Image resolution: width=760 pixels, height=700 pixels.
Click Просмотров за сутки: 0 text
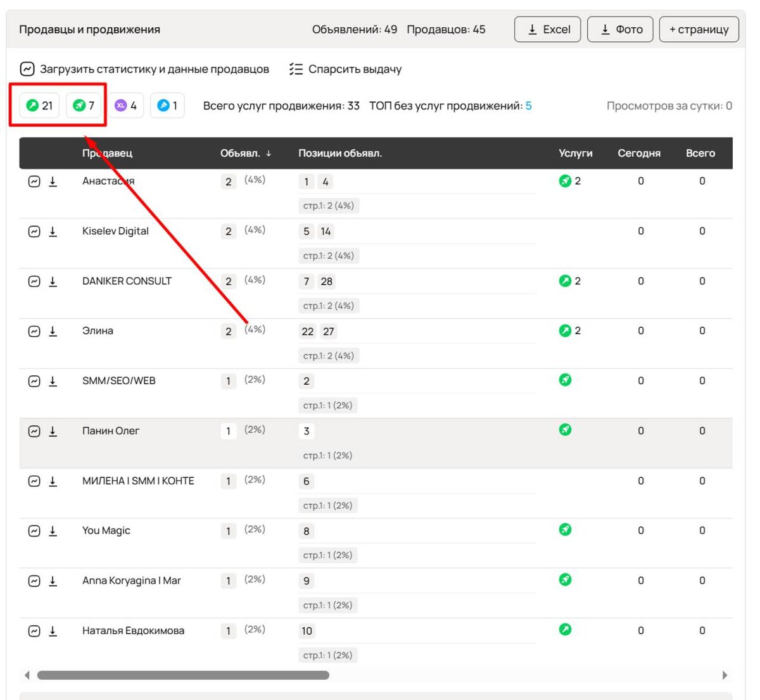pyautogui.click(x=669, y=106)
